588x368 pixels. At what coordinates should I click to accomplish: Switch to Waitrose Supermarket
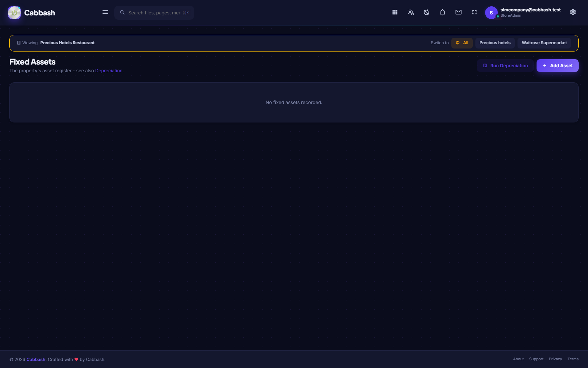click(x=544, y=43)
